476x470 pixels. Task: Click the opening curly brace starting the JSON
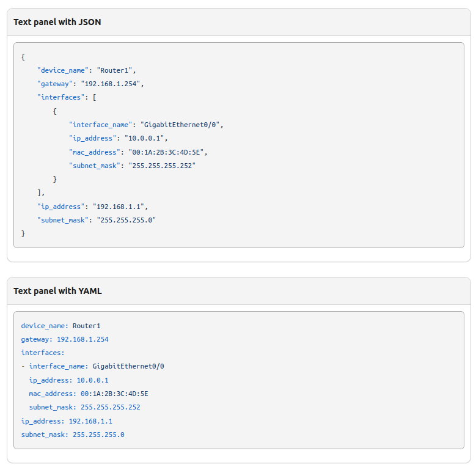(x=23, y=57)
